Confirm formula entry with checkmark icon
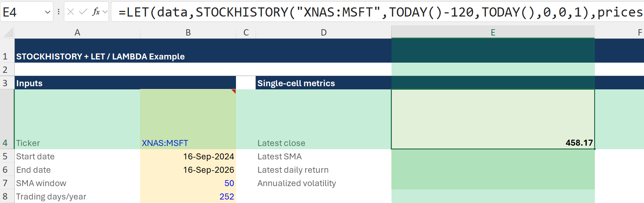644x203 pixels. pos(83,12)
